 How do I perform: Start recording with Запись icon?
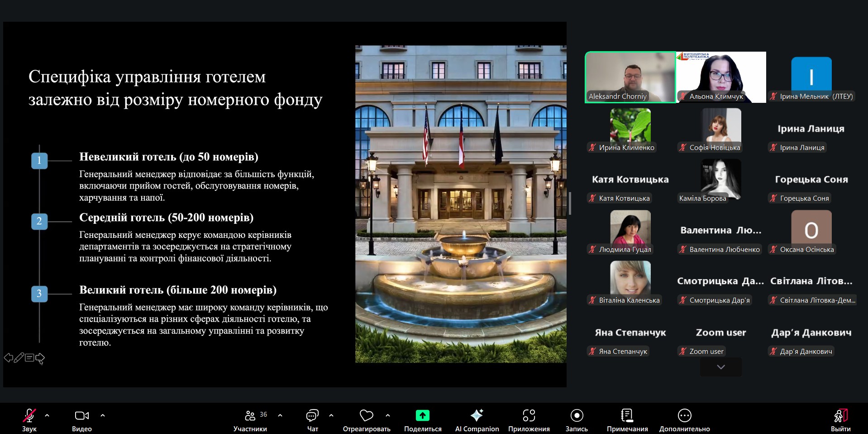577,415
